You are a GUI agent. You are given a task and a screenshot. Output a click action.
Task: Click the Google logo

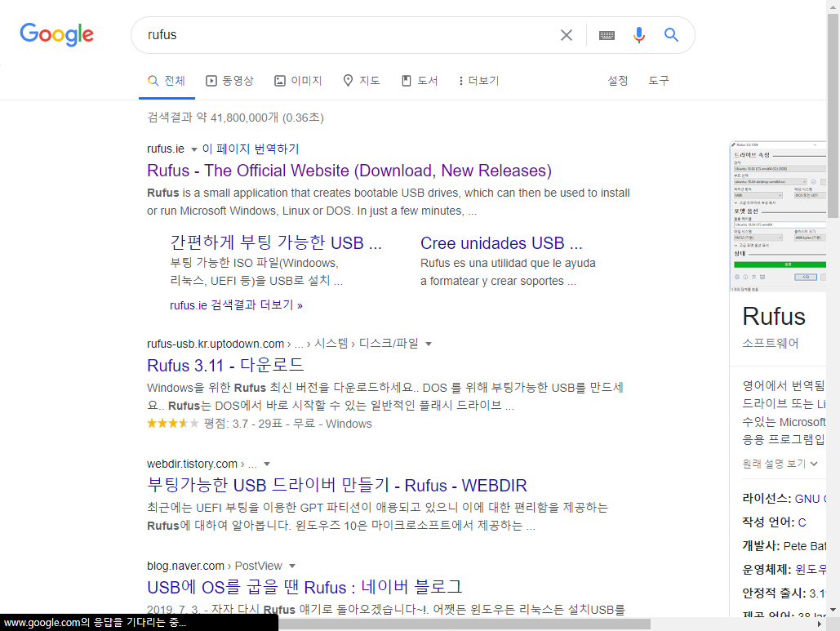pyautogui.click(x=57, y=35)
